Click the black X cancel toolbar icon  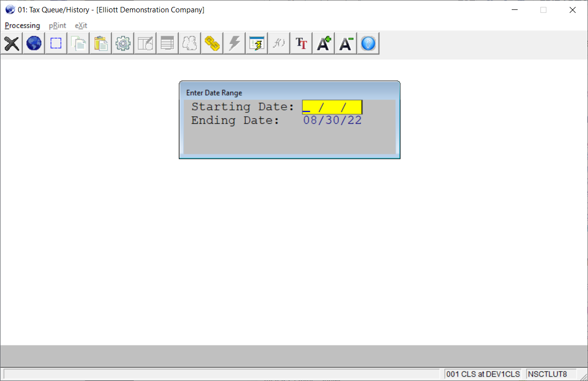tap(12, 44)
